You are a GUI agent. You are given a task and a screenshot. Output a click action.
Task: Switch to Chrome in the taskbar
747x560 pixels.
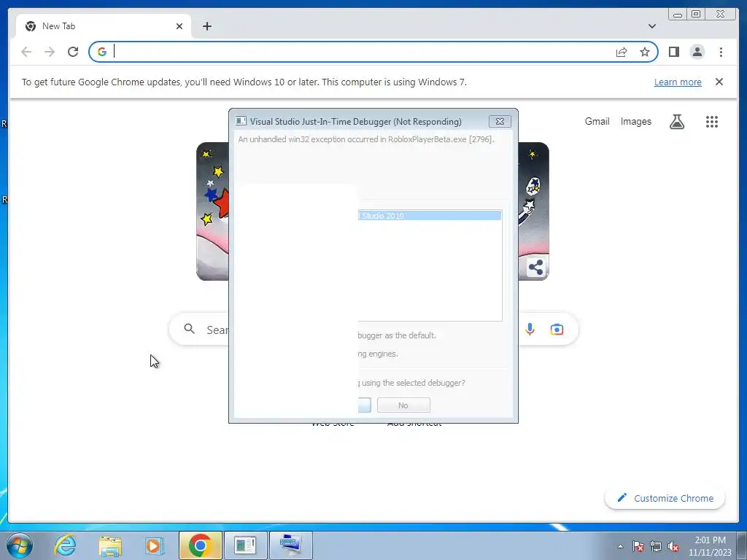tap(200, 545)
